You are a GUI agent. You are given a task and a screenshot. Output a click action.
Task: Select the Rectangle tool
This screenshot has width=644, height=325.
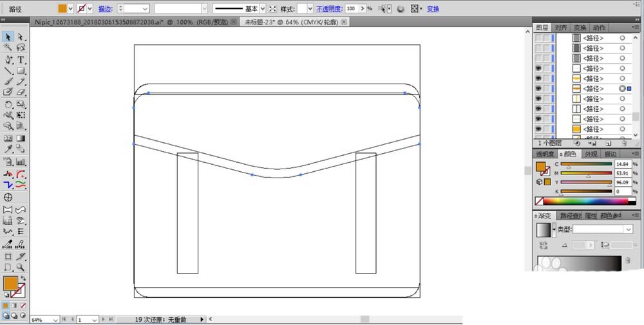coord(21,71)
